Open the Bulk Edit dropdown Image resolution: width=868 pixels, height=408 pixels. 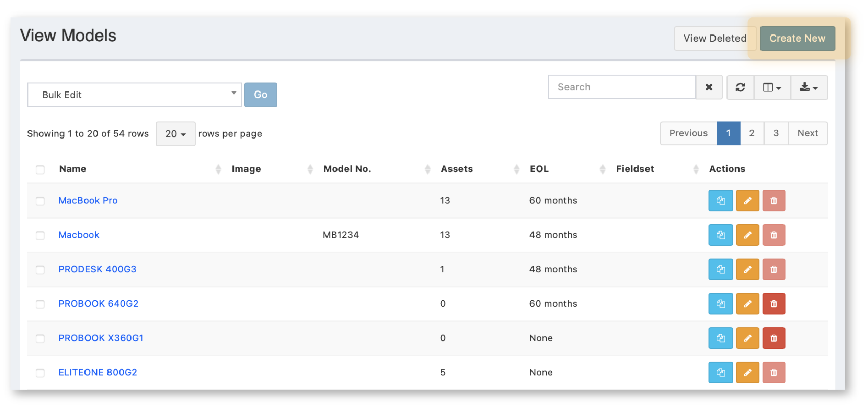coord(134,95)
